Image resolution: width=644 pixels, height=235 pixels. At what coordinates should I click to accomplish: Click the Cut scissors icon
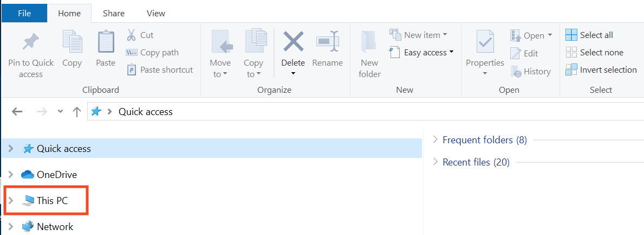pyautogui.click(x=131, y=35)
